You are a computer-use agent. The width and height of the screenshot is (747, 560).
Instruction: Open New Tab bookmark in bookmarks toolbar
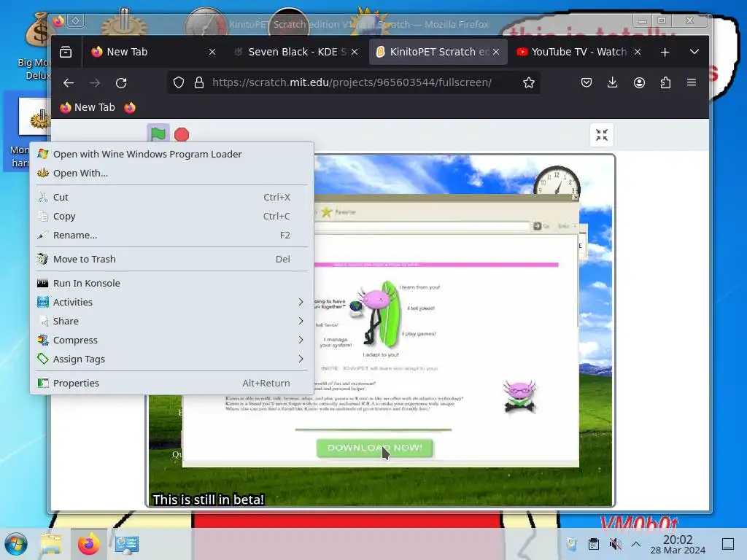[88, 108]
